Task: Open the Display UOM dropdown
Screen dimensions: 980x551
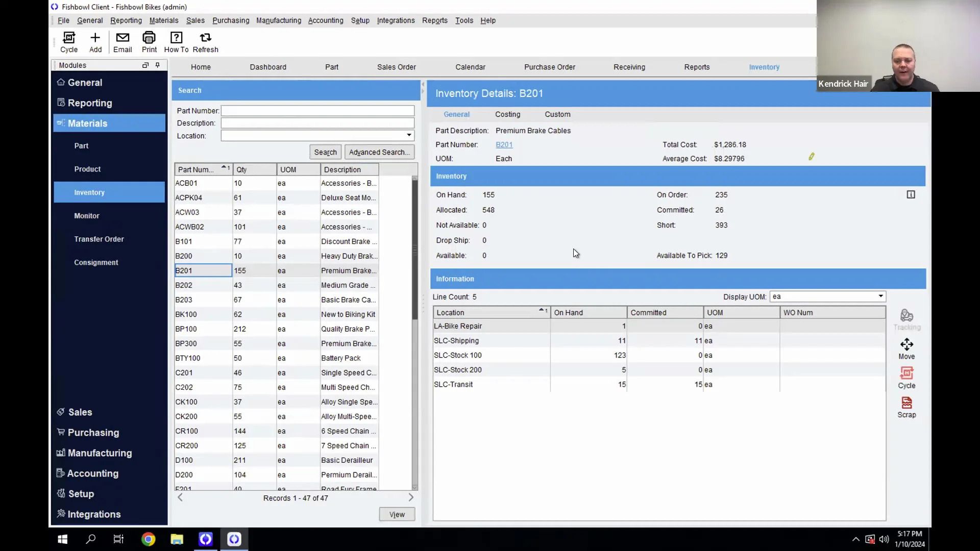Action: pyautogui.click(x=880, y=296)
